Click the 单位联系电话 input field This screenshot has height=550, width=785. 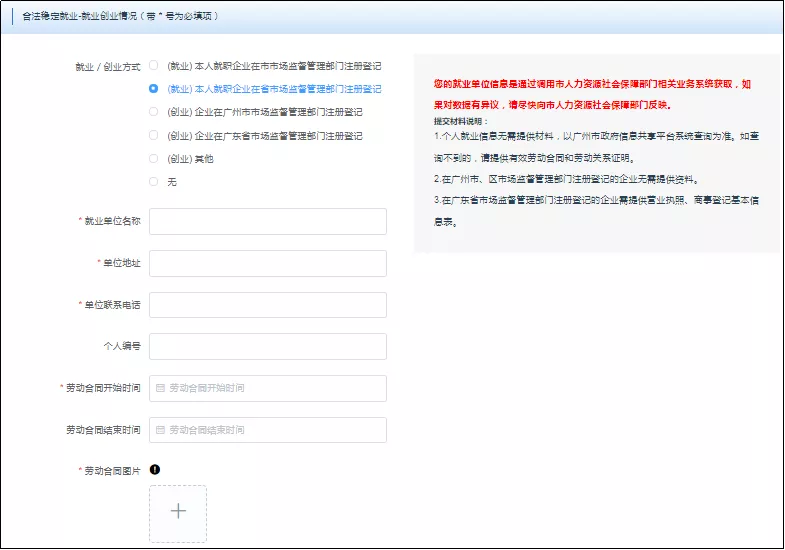point(268,305)
